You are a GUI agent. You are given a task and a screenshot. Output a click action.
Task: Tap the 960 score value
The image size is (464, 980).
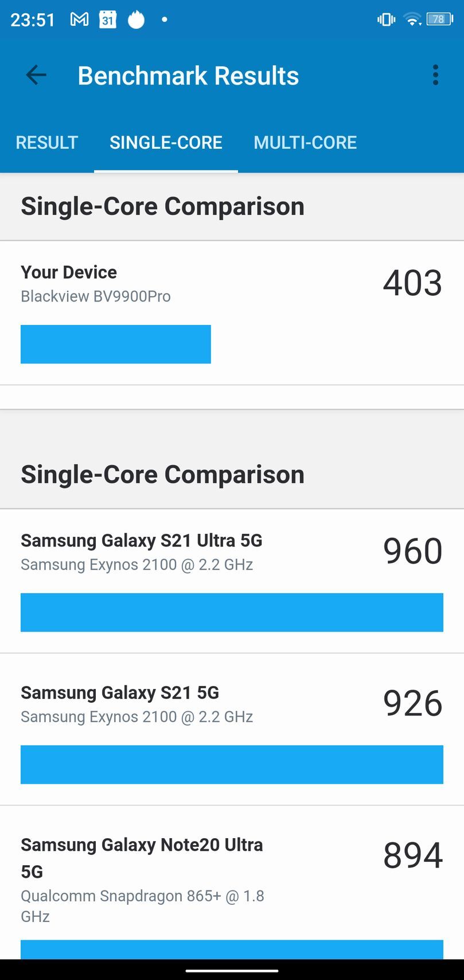pos(412,551)
